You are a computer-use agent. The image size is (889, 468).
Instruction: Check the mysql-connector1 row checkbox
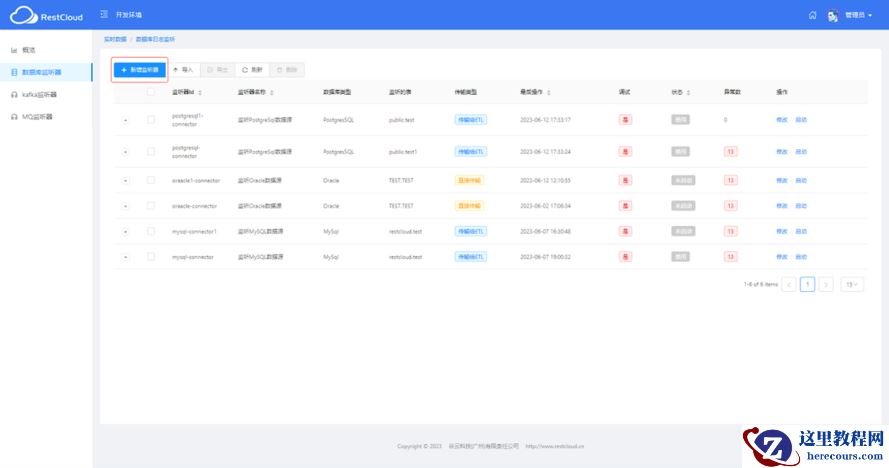pos(151,231)
